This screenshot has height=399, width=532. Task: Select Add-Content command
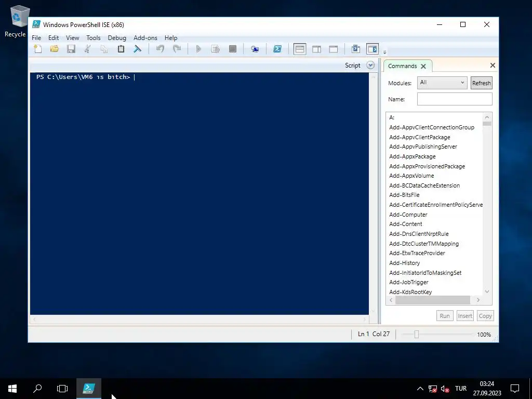pyautogui.click(x=406, y=224)
